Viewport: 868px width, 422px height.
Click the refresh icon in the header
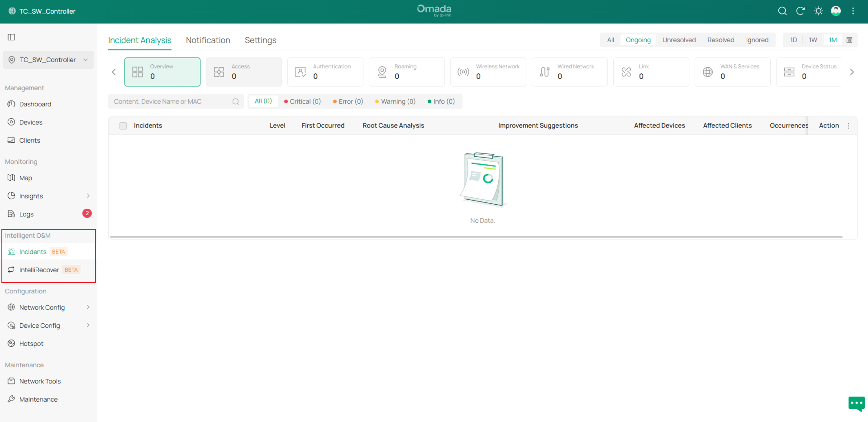(x=800, y=11)
